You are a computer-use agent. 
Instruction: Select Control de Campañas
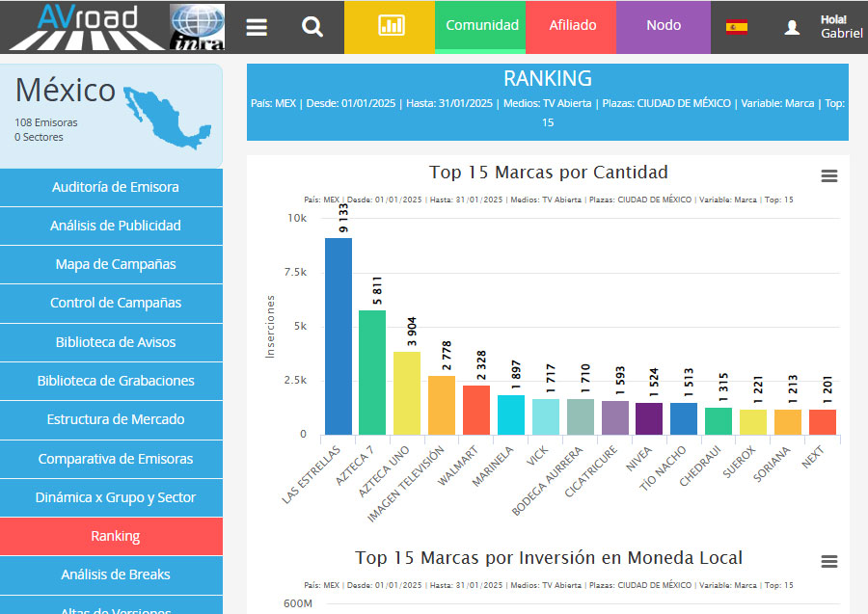point(111,303)
